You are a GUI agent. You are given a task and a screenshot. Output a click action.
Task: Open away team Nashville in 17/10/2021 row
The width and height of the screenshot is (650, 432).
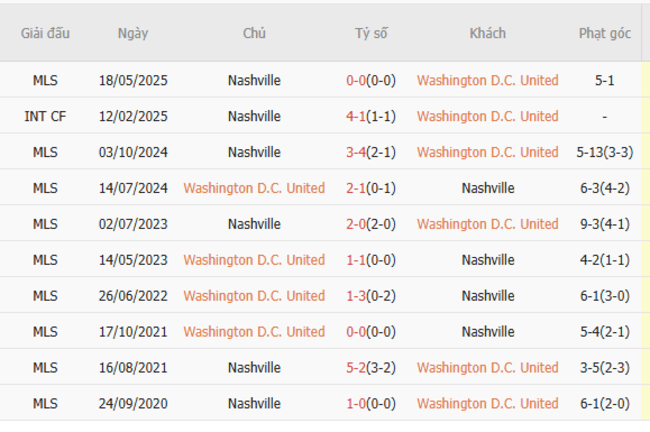point(487,332)
